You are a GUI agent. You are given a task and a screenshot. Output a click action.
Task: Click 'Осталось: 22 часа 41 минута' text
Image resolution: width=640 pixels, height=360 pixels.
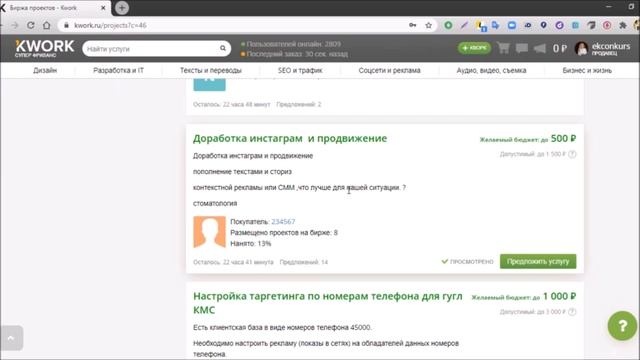233,262
